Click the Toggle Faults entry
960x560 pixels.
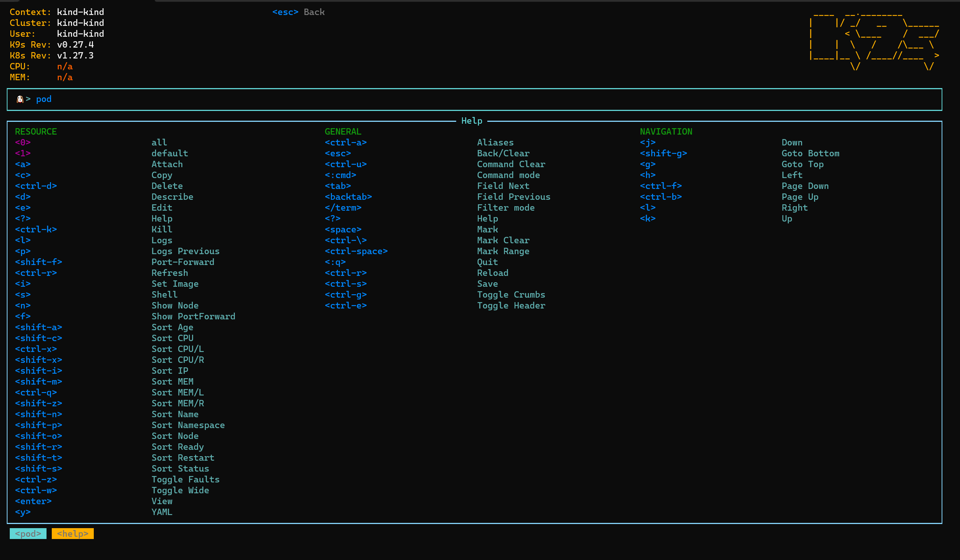[185, 480]
